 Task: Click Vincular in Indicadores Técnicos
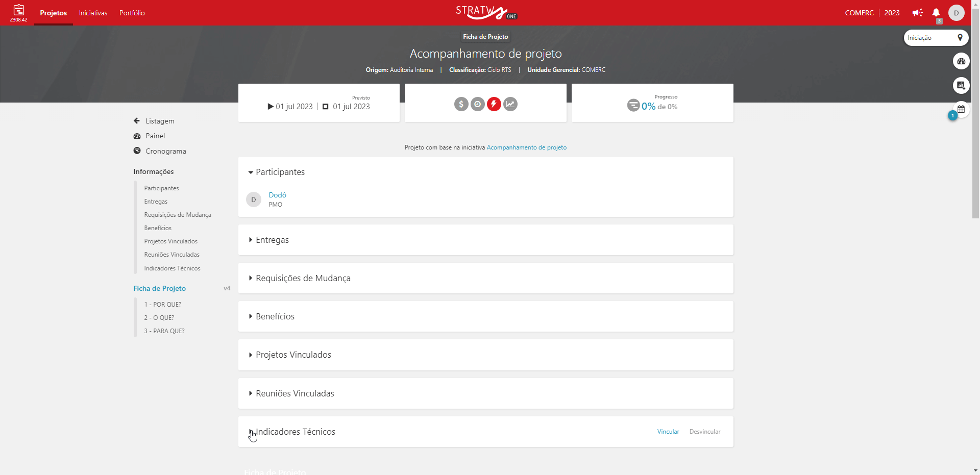(668, 432)
